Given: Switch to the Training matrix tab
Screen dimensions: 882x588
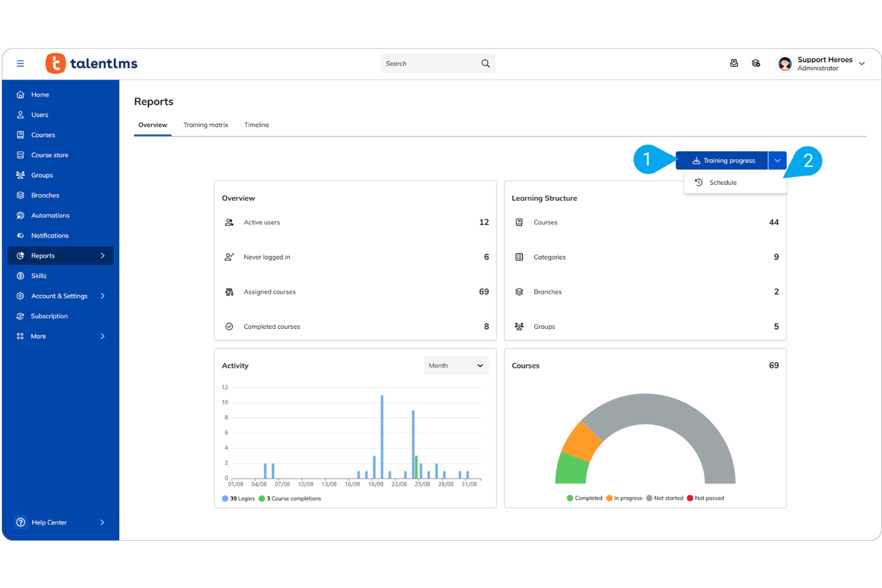Looking at the screenshot, I should 206,125.
